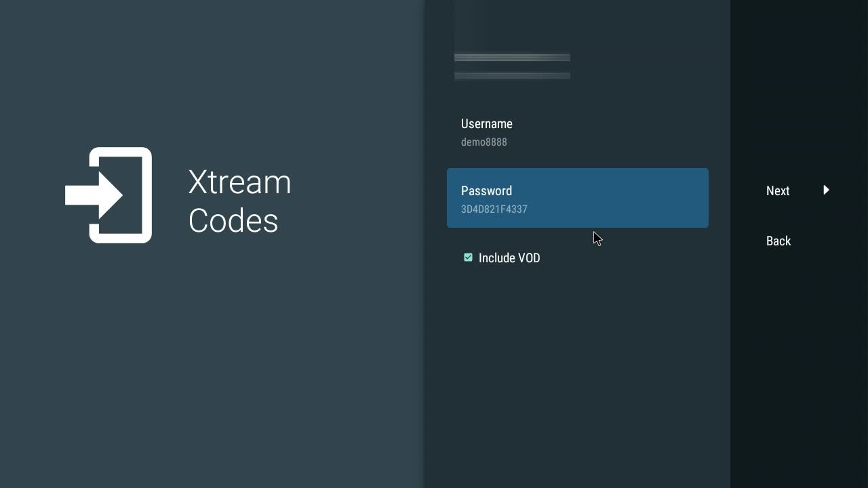Viewport: 868px width, 488px height.
Task: Click the Password label
Action: click(x=486, y=191)
